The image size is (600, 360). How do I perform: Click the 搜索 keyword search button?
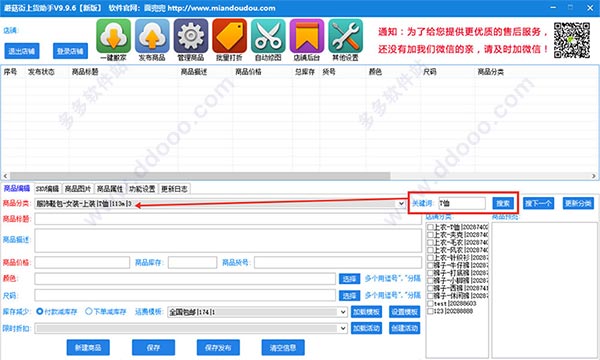[503, 204]
